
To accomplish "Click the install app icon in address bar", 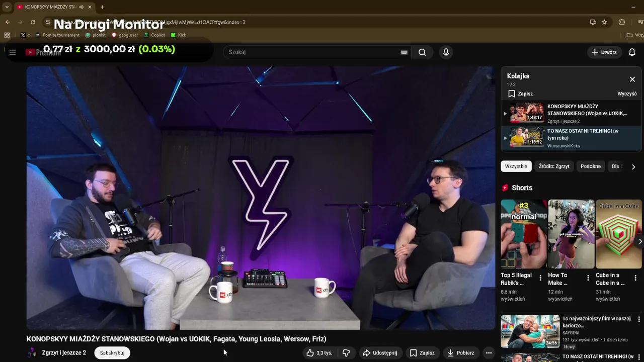I will click(x=593, y=22).
